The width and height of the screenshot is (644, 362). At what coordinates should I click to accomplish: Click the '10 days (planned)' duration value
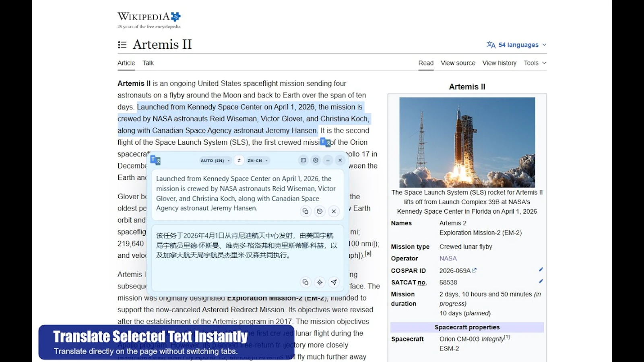coord(465,313)
